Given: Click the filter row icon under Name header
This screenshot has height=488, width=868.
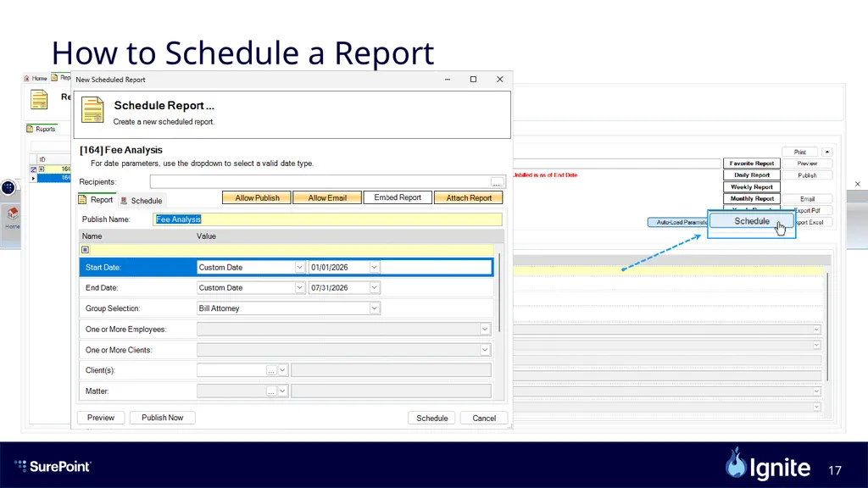Looking at the screenshot, I should click(86, 250).
